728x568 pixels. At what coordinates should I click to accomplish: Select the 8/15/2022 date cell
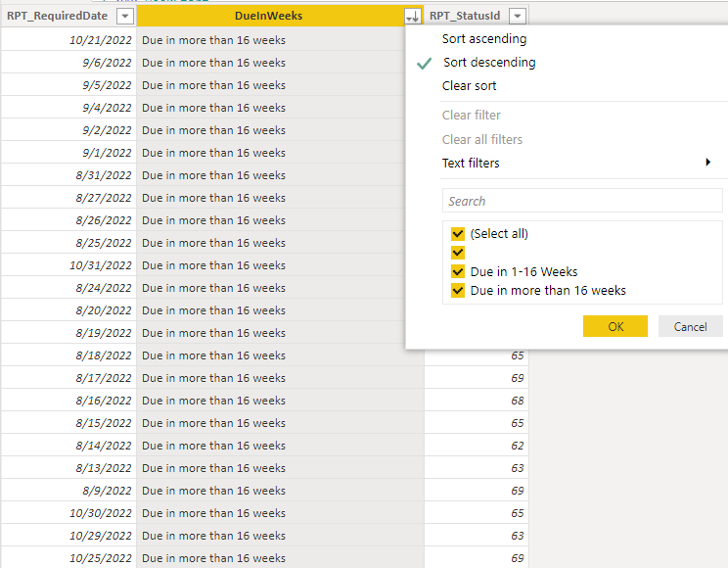pos(68,423)
